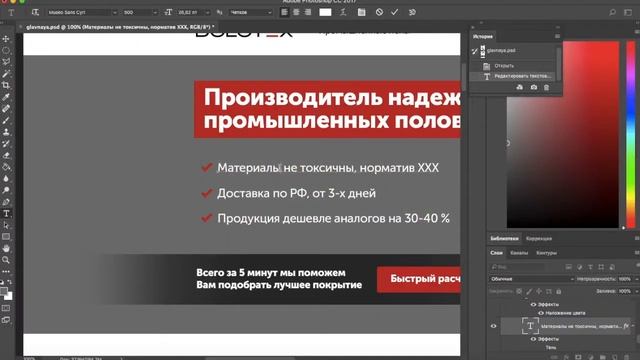Select the Pen tool
The image size is (640, 360).
point(6,202)
